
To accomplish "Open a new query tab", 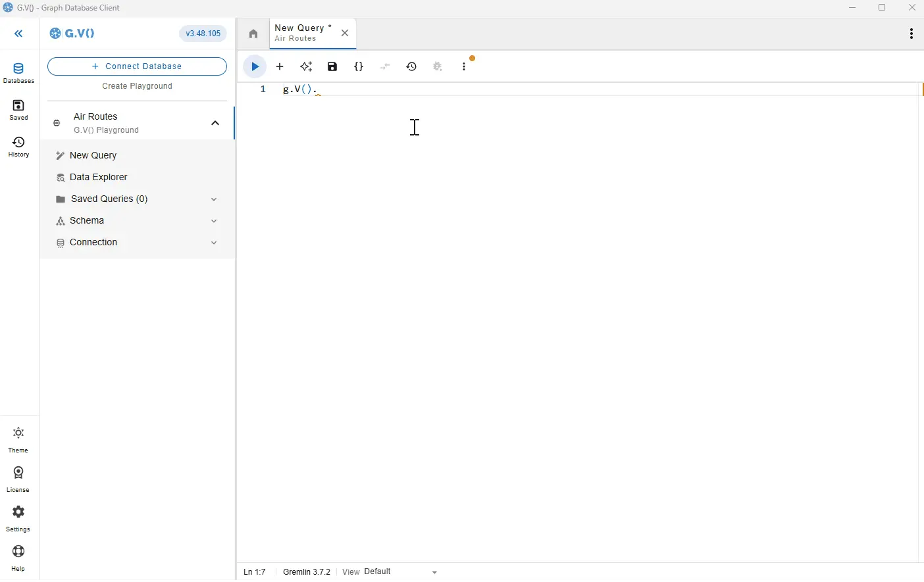I will click(x=280, y=66).
